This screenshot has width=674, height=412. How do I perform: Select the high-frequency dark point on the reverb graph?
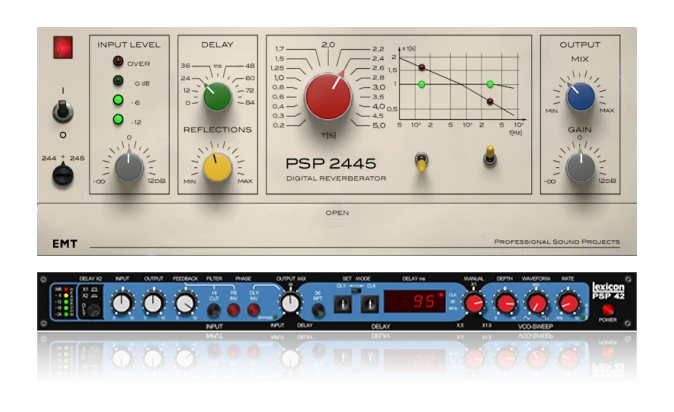tap(489, 101)
